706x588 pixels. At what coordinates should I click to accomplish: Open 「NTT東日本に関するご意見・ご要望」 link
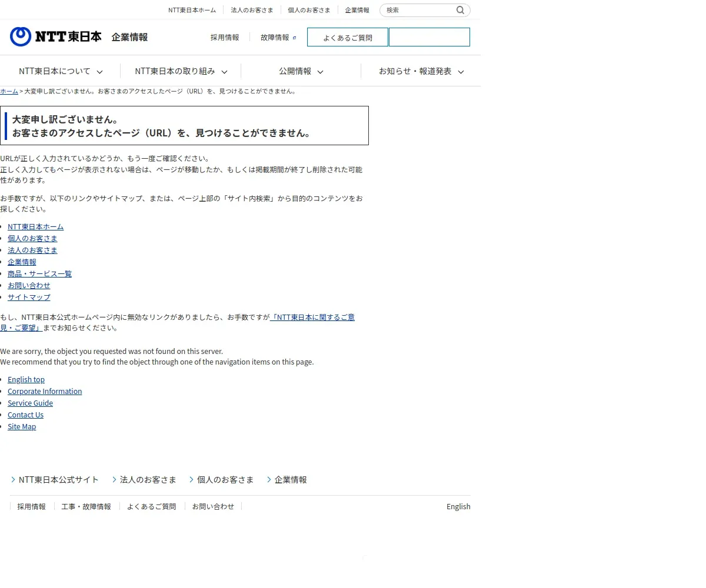[x=312, y=317]
